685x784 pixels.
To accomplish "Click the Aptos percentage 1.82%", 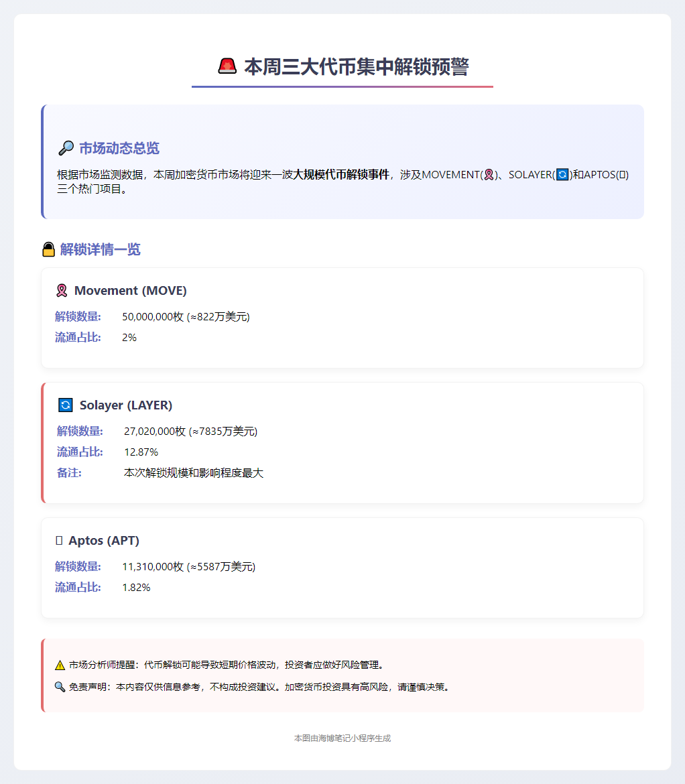I will pyautogui.click(x=136, y=588).
